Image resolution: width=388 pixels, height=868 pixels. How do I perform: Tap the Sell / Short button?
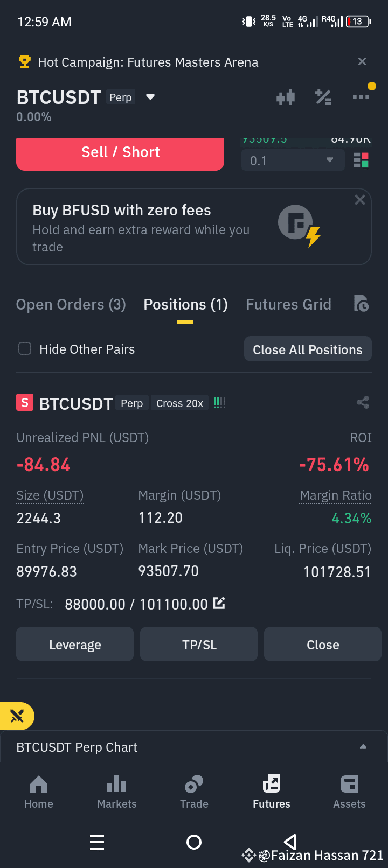120,153
